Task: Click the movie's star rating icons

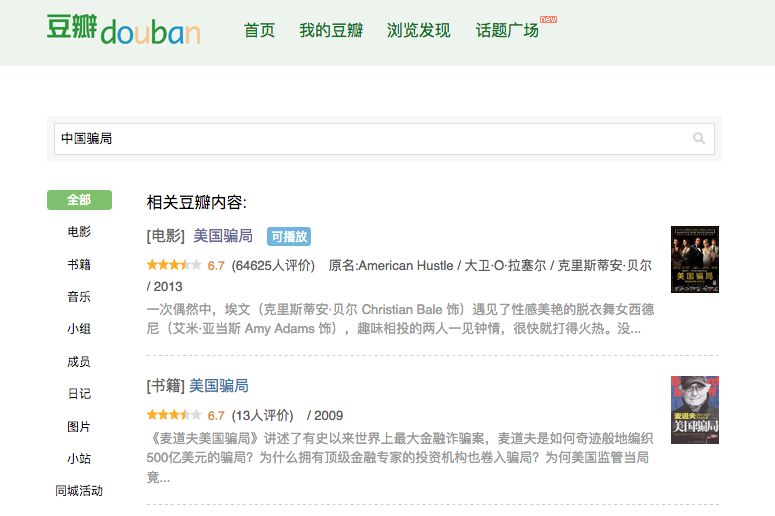Action: tap(174, 265)
